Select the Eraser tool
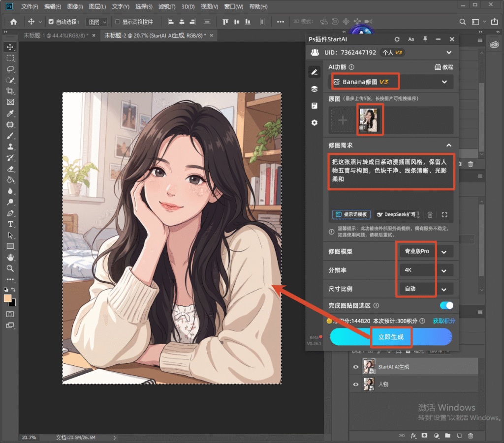 pyautogui.click(x=10, y=169)
